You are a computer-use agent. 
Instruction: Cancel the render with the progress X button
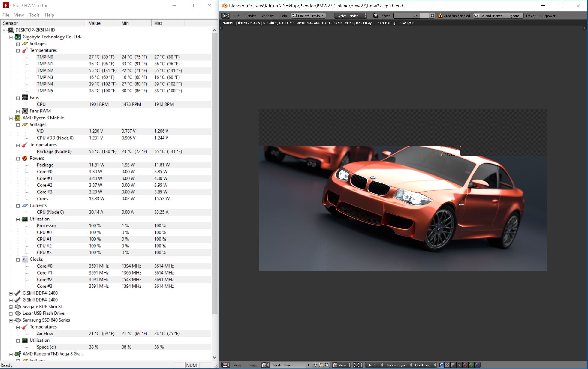pyautogui.click(x=432, y=16)
